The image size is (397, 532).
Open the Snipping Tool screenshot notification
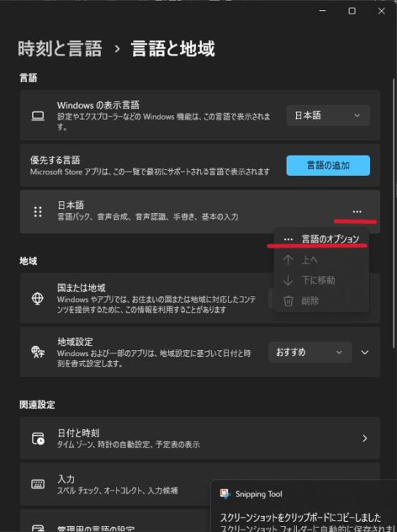click(304, 506)
